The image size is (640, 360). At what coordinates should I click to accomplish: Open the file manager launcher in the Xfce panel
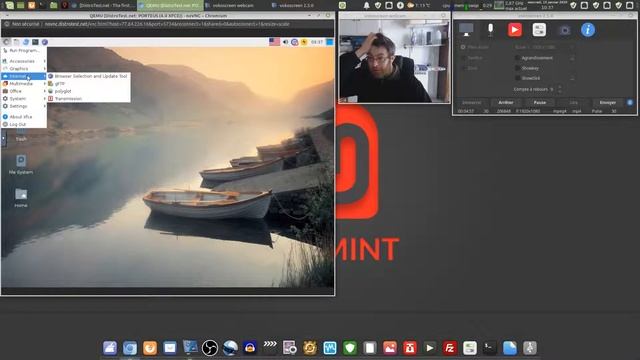[16, 42]
